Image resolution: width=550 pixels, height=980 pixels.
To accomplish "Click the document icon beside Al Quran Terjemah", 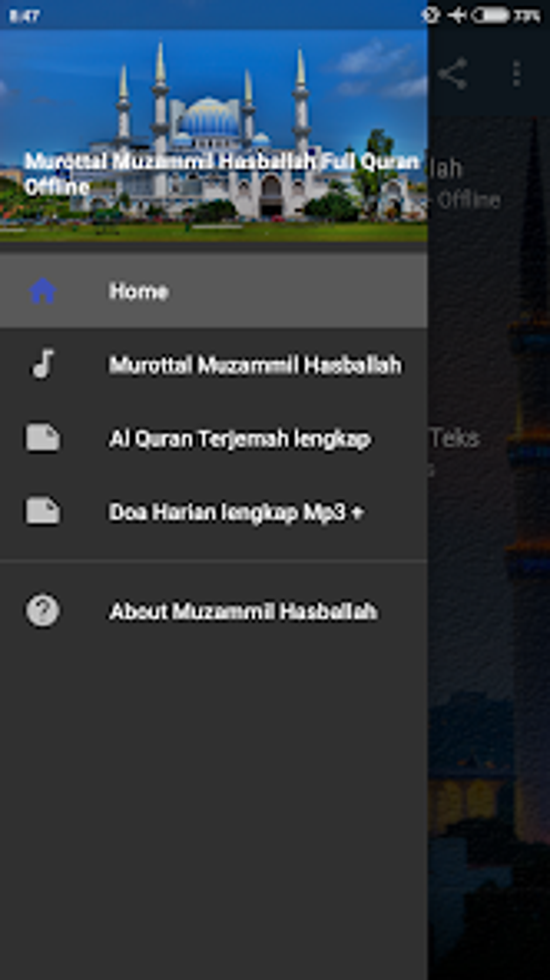I will 43,437.
